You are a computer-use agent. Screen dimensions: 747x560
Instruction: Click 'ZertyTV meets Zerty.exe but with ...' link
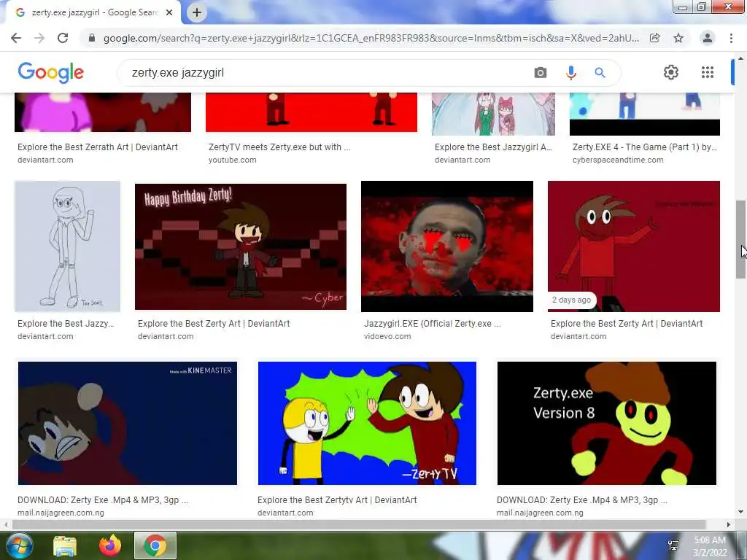279,147
